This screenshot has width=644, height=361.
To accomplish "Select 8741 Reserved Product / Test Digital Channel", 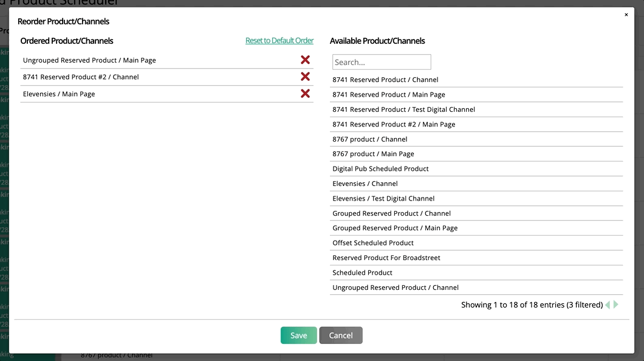I will (403, 109).
